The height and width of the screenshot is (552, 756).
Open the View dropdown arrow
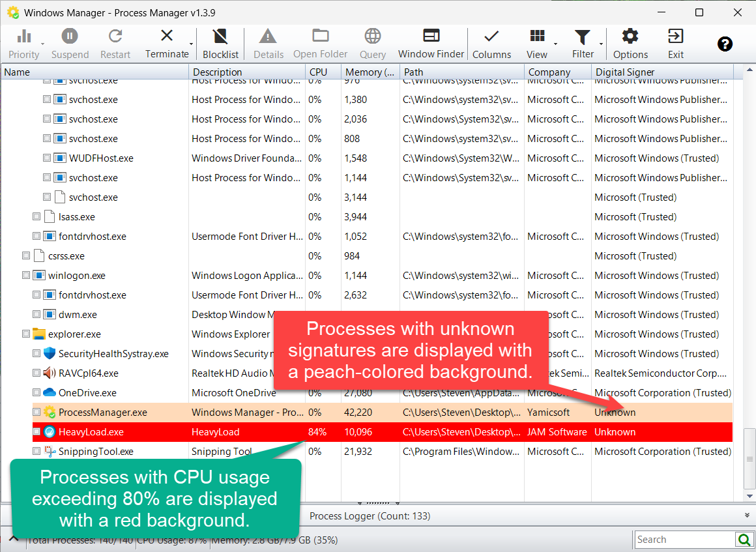(x=555, y=44)
